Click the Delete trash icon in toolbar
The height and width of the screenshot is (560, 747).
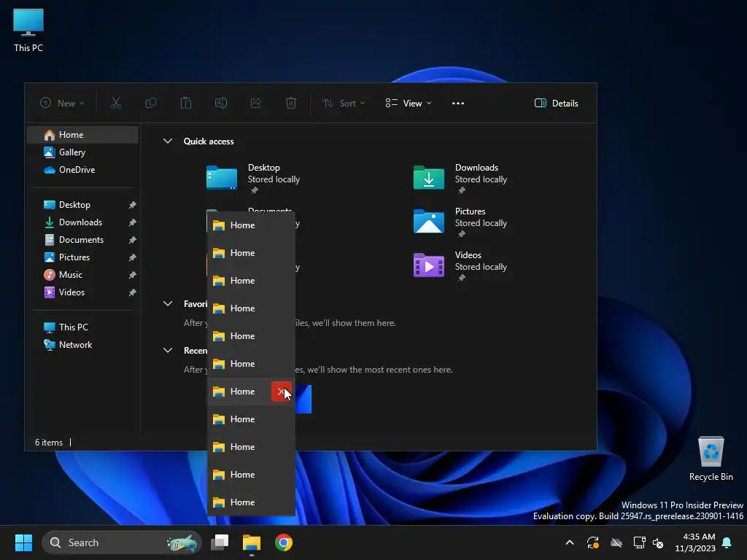[x=291, y=103]
